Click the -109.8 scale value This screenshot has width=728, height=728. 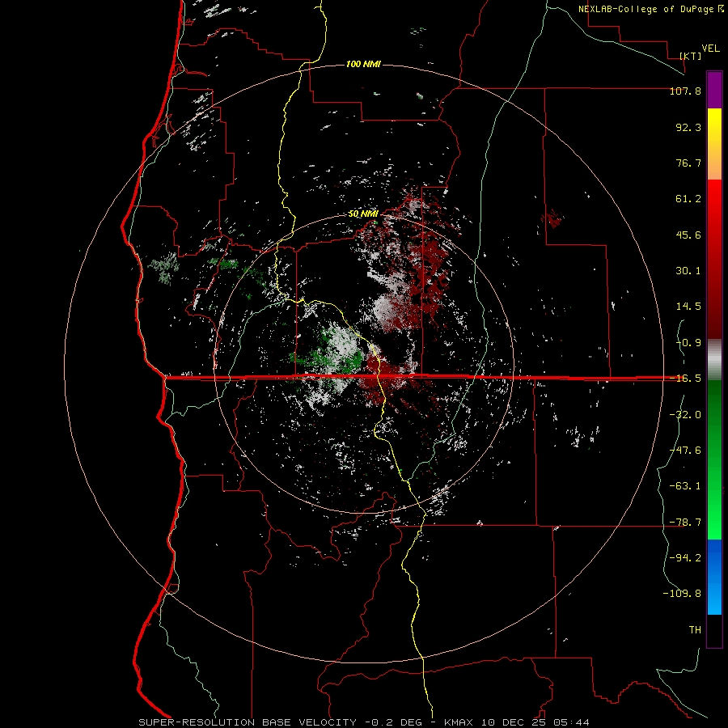pyautogui.click(x=682, y=594)
